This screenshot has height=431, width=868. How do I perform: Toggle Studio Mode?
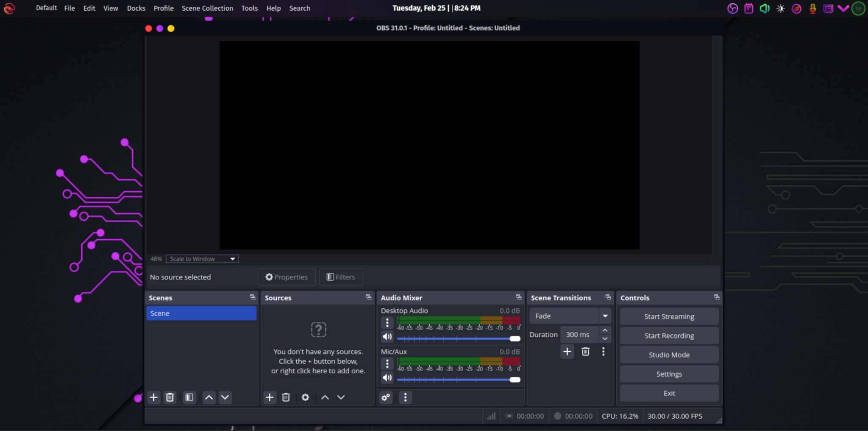pyautogui.click(x=669, y=355)
